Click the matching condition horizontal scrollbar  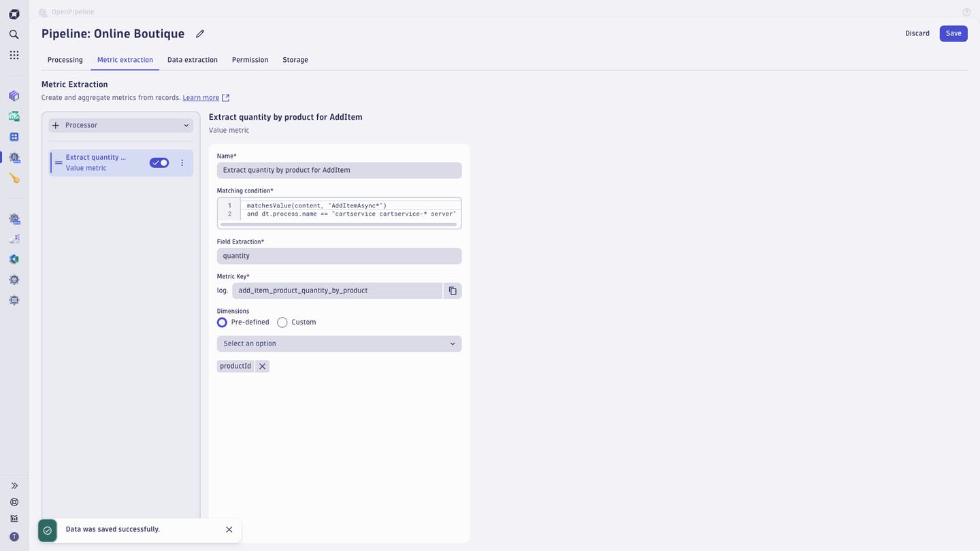tap(339, 224)
